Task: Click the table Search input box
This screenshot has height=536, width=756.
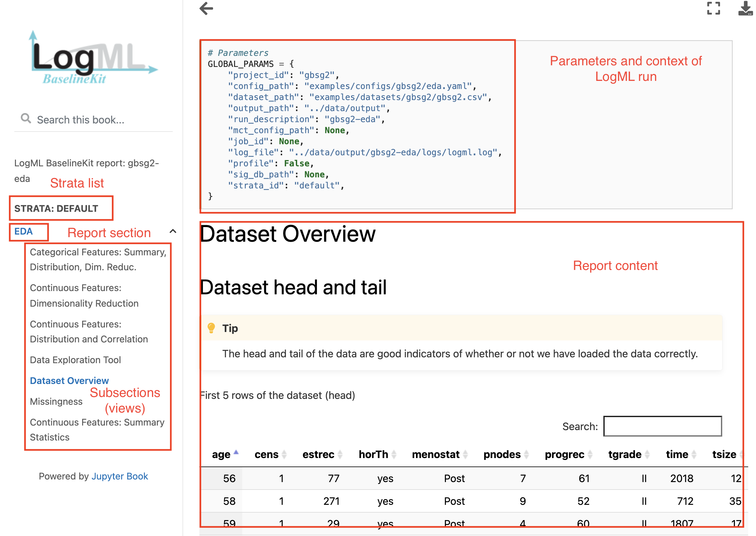Action: tap(662, 426)
